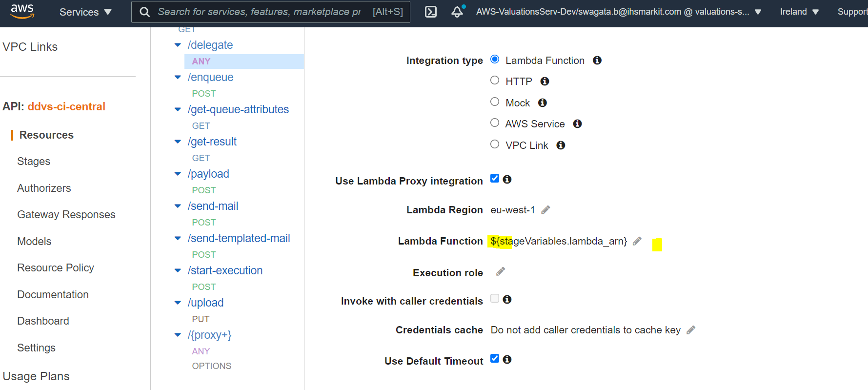
Task: Edit Execution role with pencil icon
Action: click(501, 272)
